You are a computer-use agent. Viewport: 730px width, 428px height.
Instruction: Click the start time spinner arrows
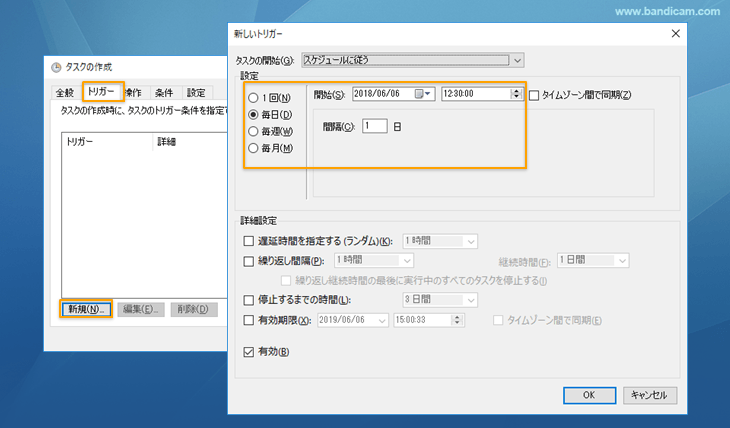coord(516,94)
